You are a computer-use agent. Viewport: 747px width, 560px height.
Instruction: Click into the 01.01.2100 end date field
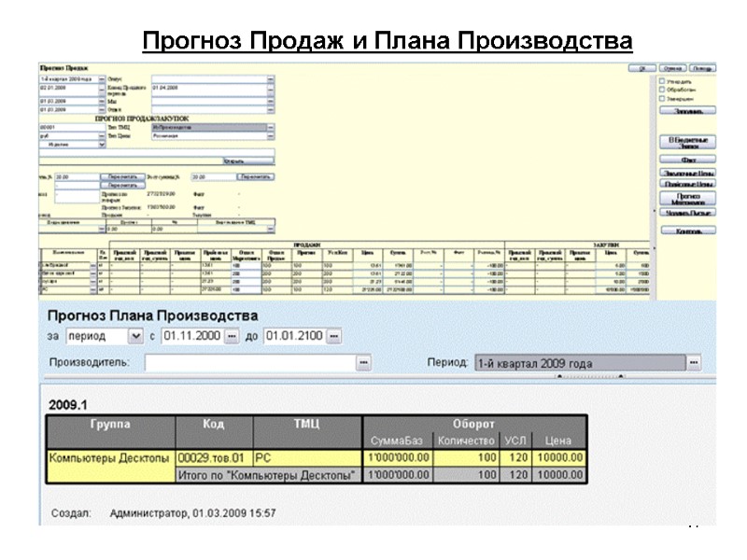(295, 336)
